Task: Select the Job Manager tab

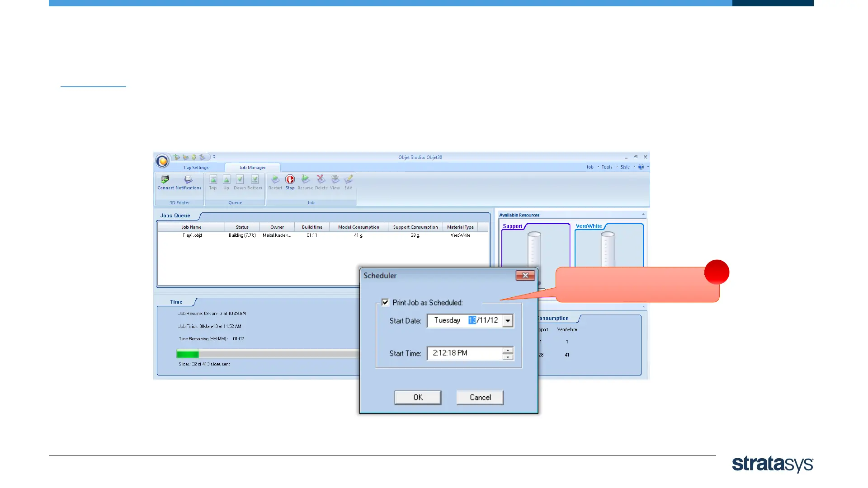Action: tap(252, 168)
